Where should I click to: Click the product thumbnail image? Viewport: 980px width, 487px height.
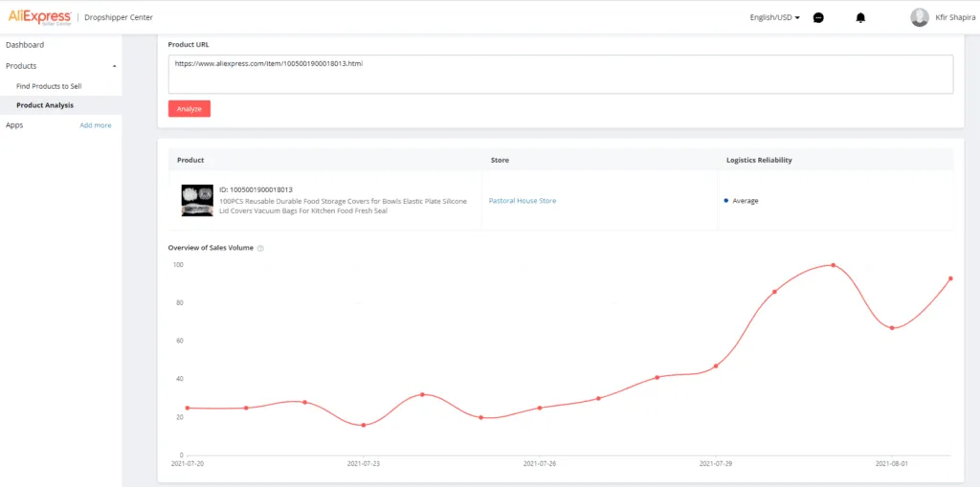click(197, 200)
